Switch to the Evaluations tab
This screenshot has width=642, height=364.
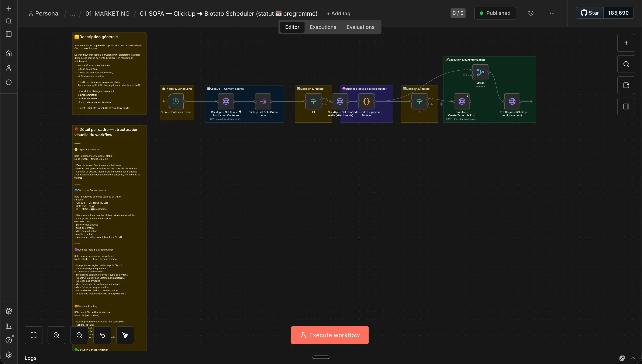pyautogui.click(x=360, y=27)
